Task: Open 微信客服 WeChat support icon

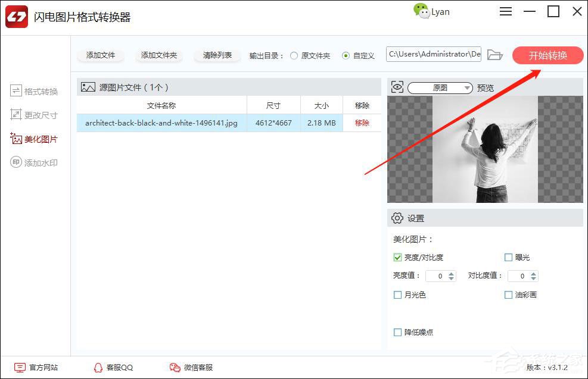Action: click(x=175, y=367)
